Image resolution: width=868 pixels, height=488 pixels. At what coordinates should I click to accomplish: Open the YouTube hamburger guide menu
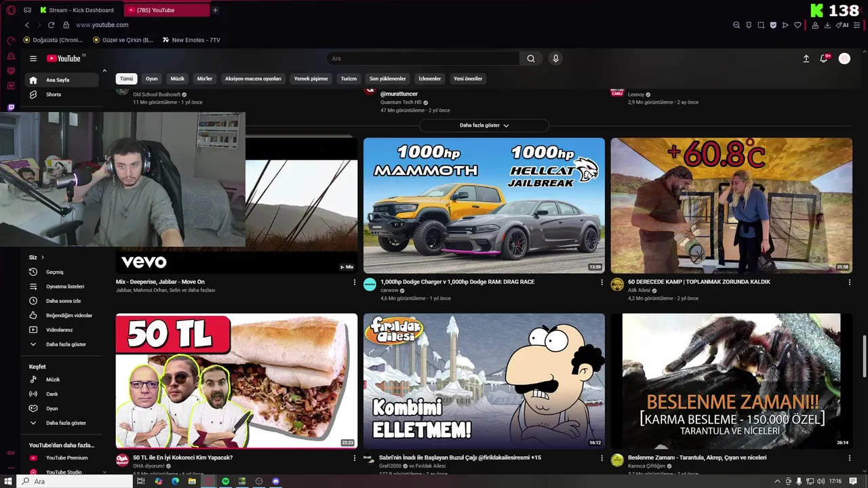click(33, 58)
